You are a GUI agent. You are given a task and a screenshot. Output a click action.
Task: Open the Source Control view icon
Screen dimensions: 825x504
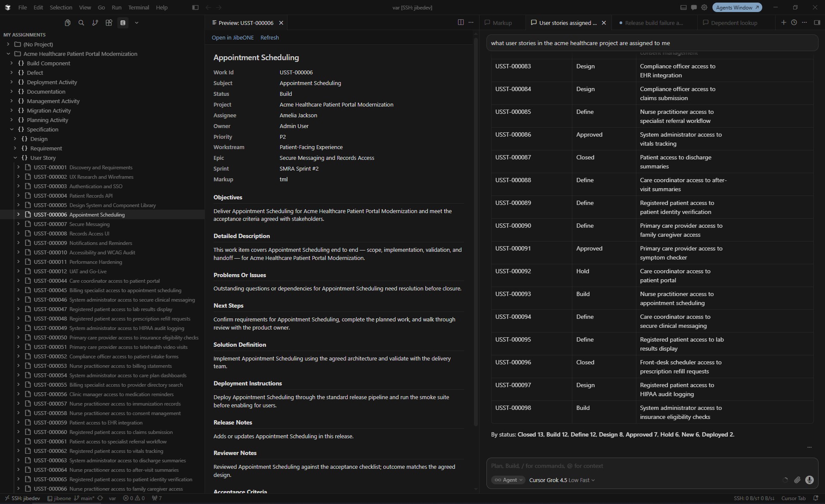coord(95,23)
